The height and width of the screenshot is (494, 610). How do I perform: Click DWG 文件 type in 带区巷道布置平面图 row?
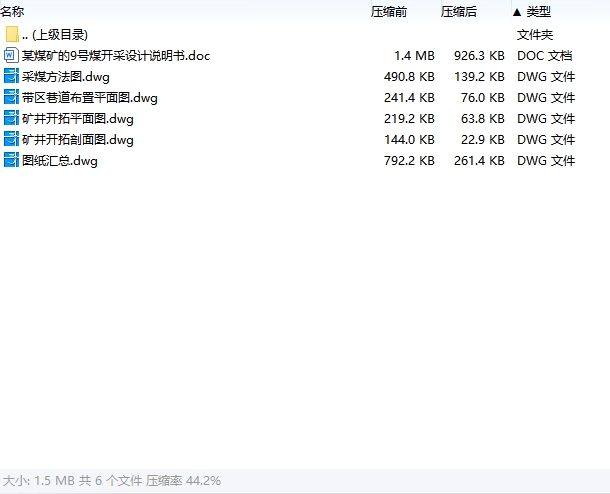point(546,98)
